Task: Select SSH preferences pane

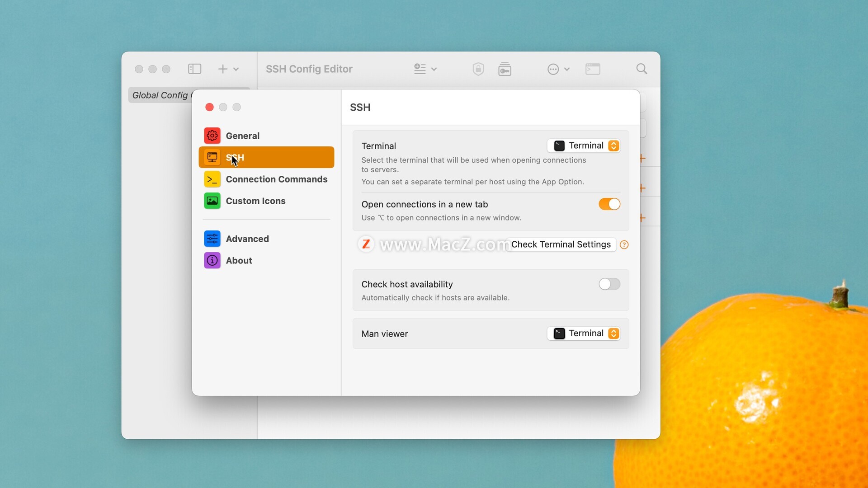Action: pos(266,157)
